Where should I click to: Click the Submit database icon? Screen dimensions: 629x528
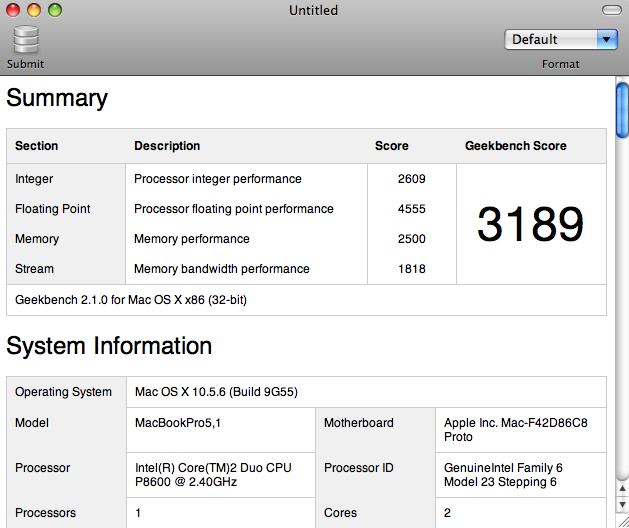pos(26,39)
